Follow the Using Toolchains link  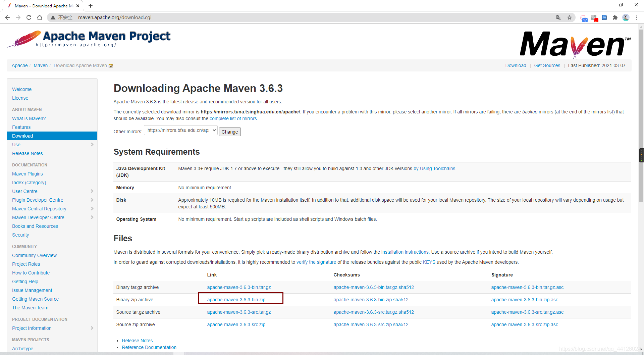434,168
